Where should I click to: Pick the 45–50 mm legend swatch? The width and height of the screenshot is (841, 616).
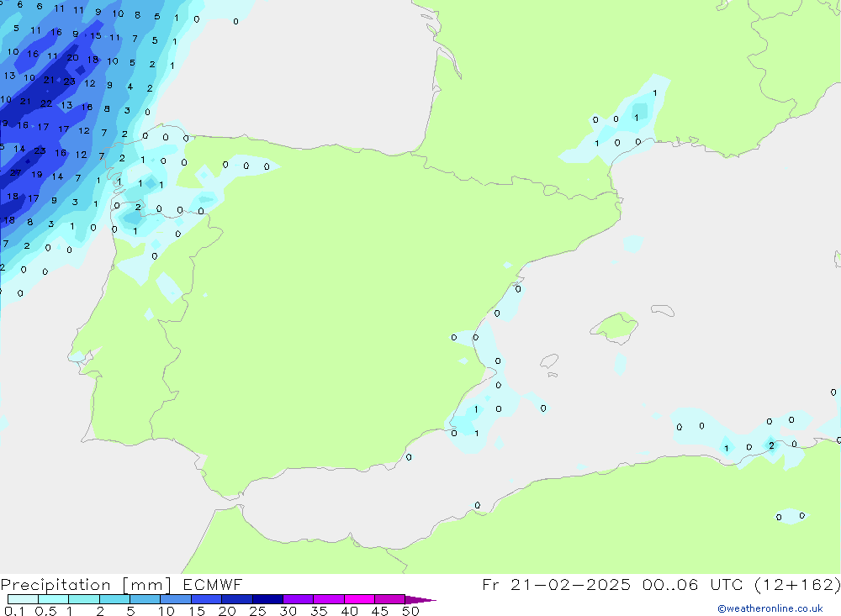(390, 599)
